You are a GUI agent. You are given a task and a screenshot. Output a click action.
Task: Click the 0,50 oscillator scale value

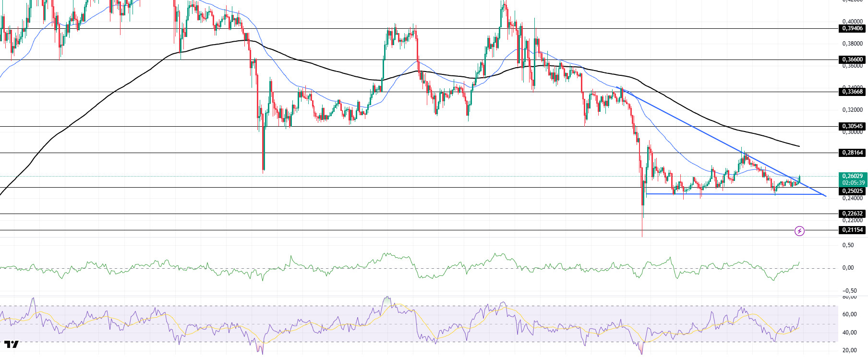coord(848,245)
